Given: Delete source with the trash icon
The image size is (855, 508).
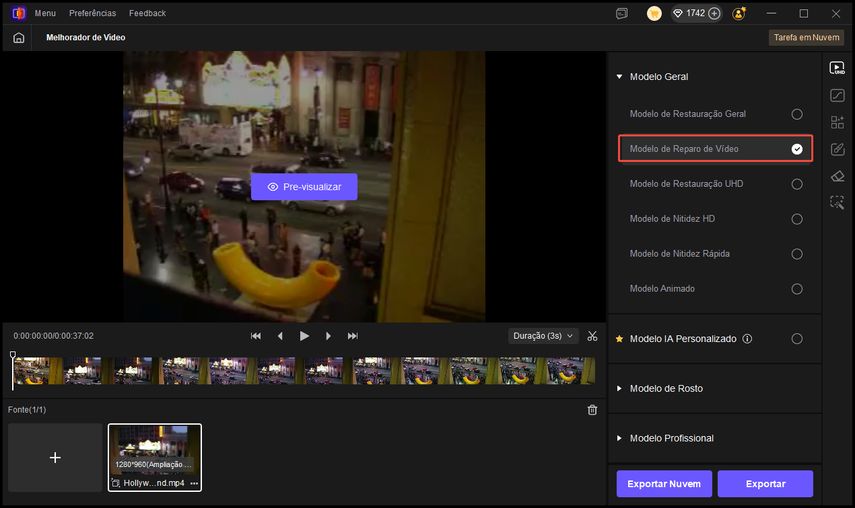Looking at the screenshot, I should pos(592,410).
